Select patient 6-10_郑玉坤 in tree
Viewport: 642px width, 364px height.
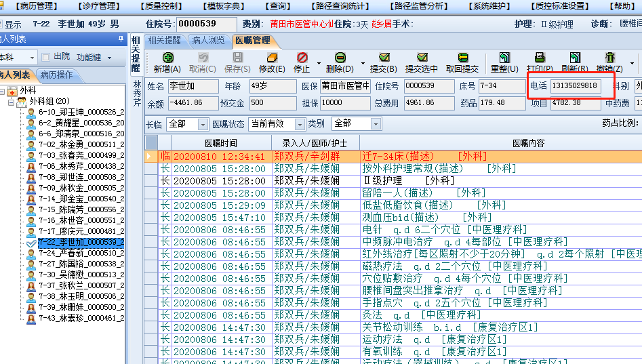pyautogui.click(x=81, y=113)
